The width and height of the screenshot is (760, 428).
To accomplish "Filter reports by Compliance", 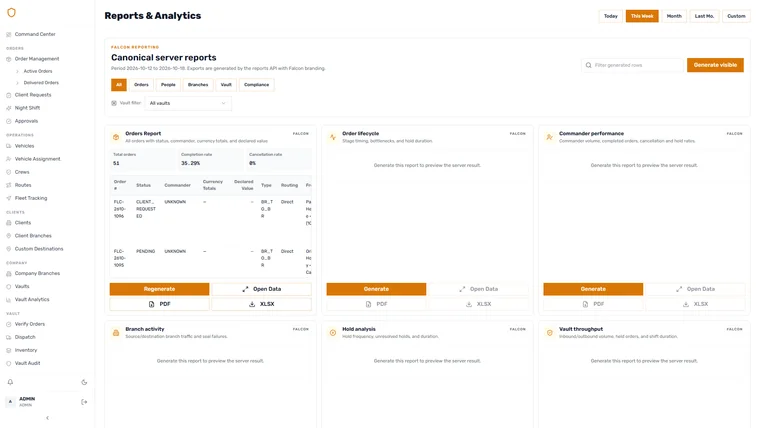I will point(256,85).
